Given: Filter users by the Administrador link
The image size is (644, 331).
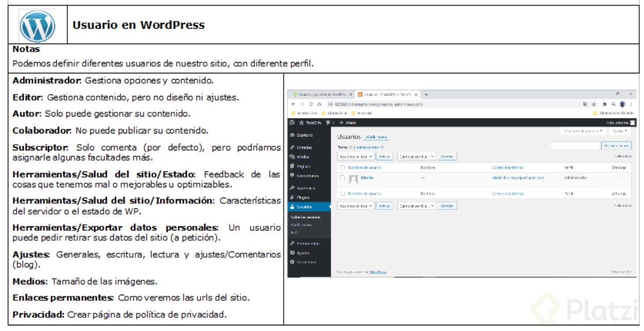Looking at the screenshot, I should (370, 146).
